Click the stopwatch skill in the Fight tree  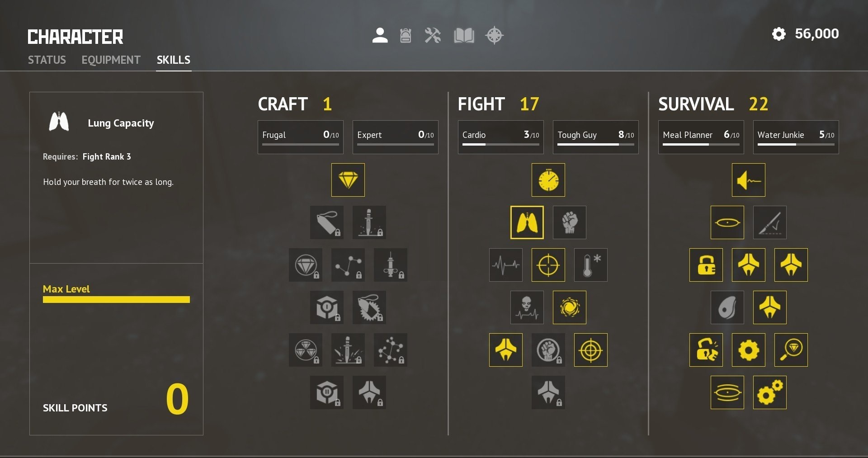(x=548, y=180)
